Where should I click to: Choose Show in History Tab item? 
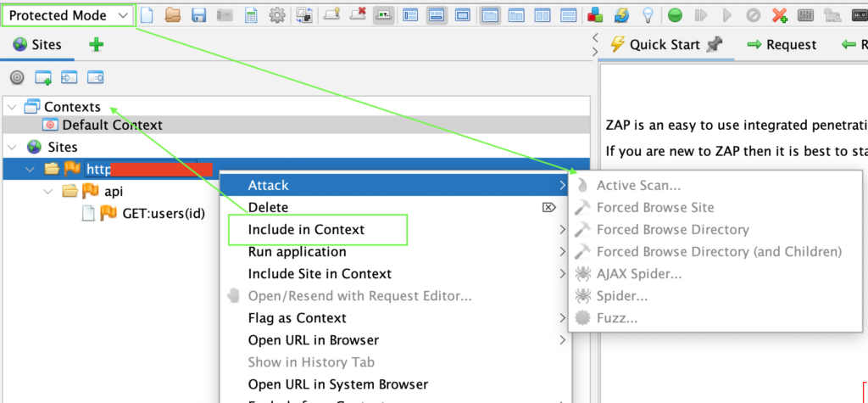pyautogui.click(x=395, y=362)
